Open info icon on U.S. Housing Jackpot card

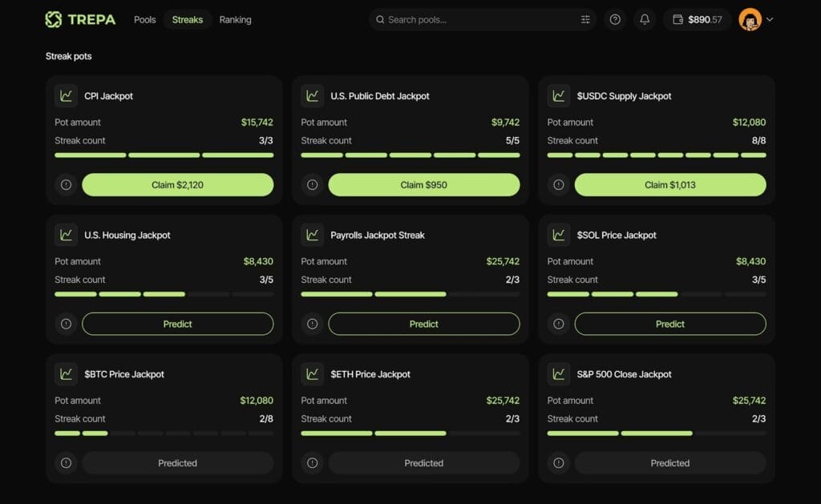(x=66, y=324)
